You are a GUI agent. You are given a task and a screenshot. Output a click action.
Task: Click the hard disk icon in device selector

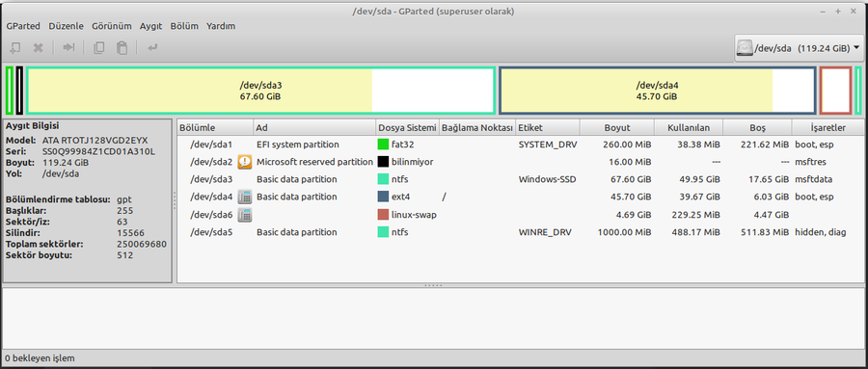click(x=746, y=48)
